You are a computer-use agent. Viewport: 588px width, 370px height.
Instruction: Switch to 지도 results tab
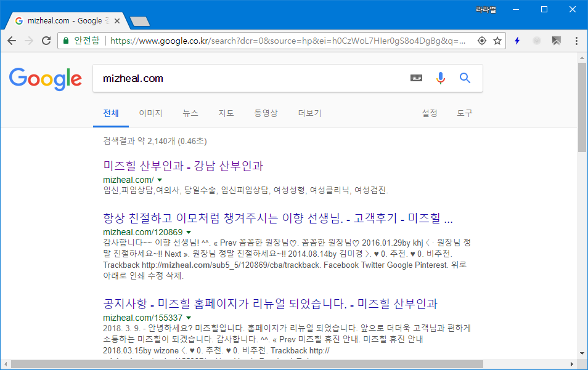point(226,113)
